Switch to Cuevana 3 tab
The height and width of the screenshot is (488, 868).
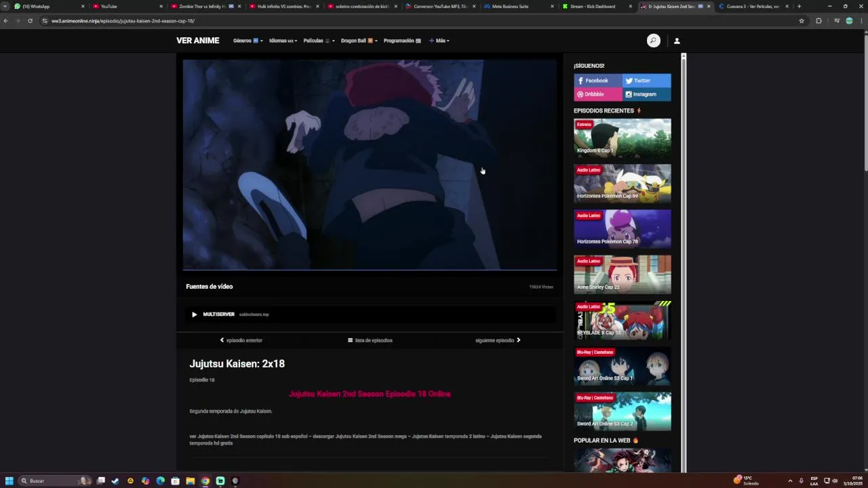coord(753,6)
